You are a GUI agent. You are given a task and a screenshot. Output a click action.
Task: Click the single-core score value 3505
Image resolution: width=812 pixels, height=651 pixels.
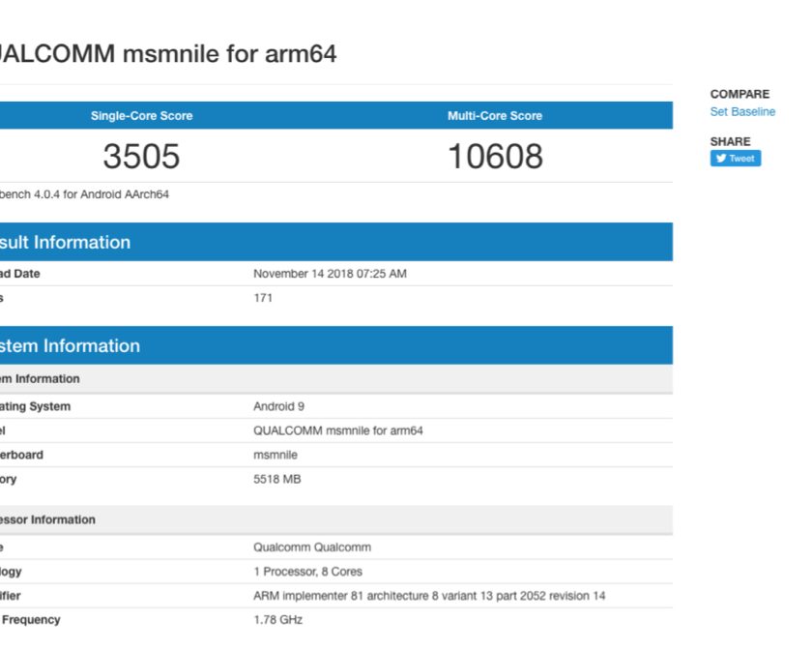click(141, 157)
